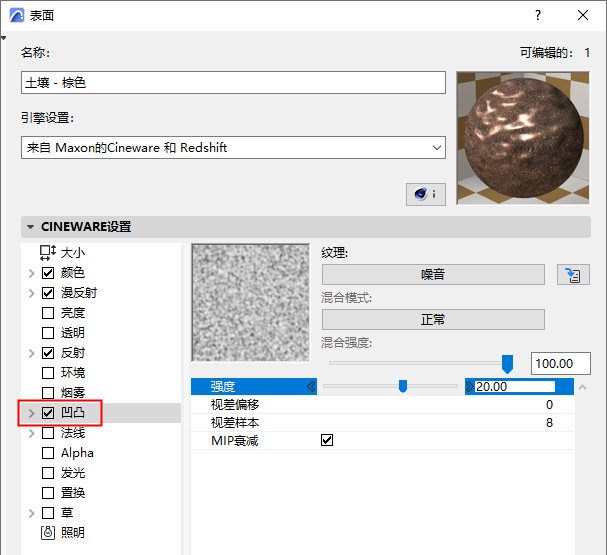Image resolution: width=607 pixels, height=555 pixels.
Task: Click the 视差样本 value 8
Action: 549,423
